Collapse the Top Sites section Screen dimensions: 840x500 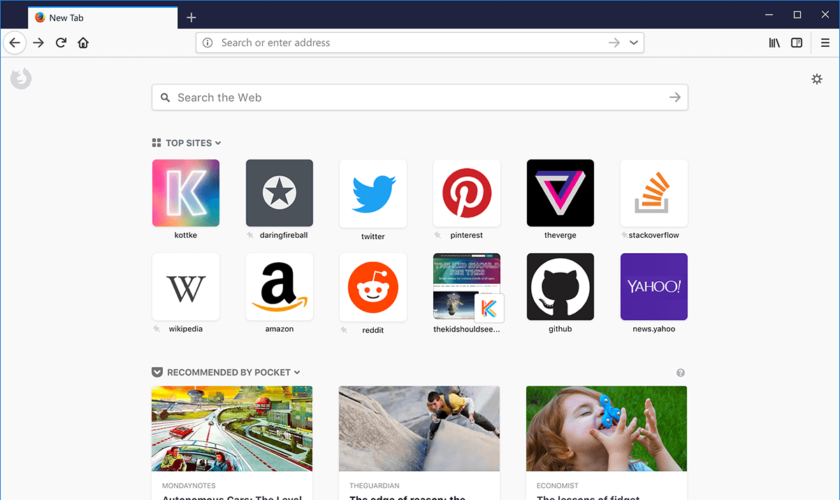coord(186,143)
